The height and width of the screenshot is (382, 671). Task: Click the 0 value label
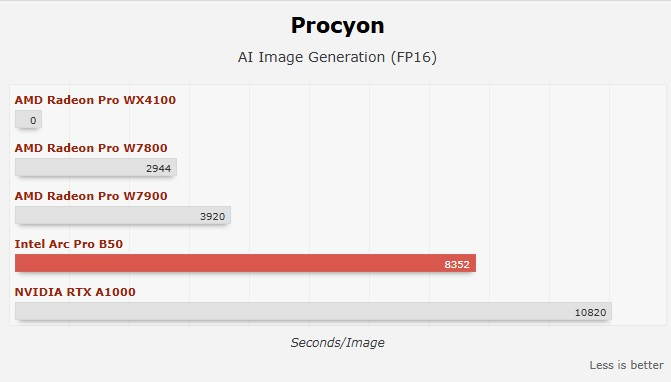click(x=33, y=121)
